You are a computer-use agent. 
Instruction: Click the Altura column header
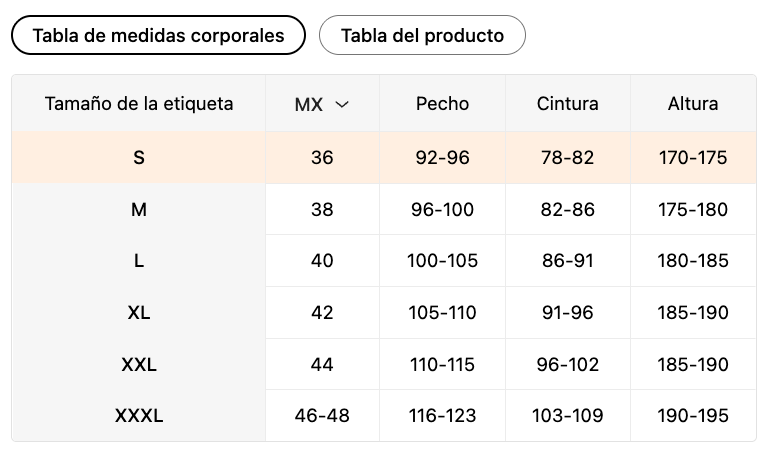[693, 104]
